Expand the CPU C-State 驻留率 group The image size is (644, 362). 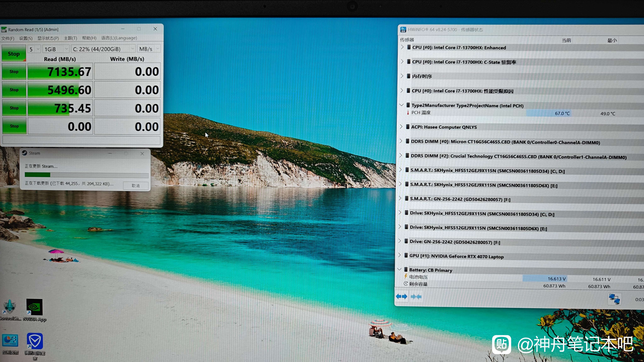402,61
